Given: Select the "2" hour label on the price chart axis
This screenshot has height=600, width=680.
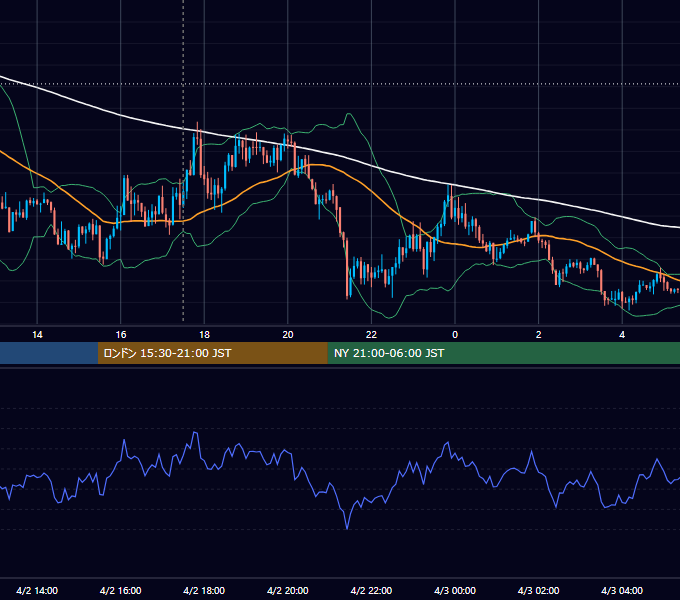Looking at the screenshot, I should (539, 335).
